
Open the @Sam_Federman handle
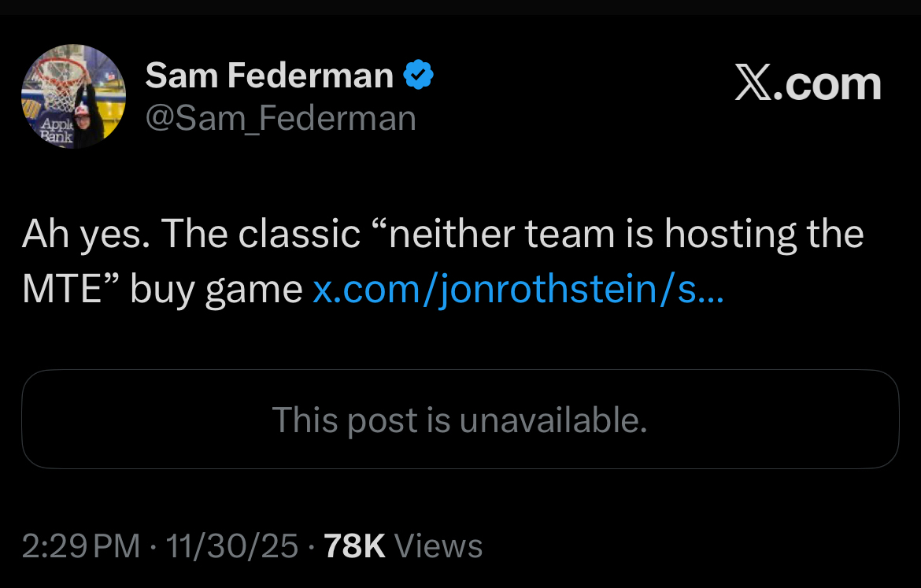point(280,118)
